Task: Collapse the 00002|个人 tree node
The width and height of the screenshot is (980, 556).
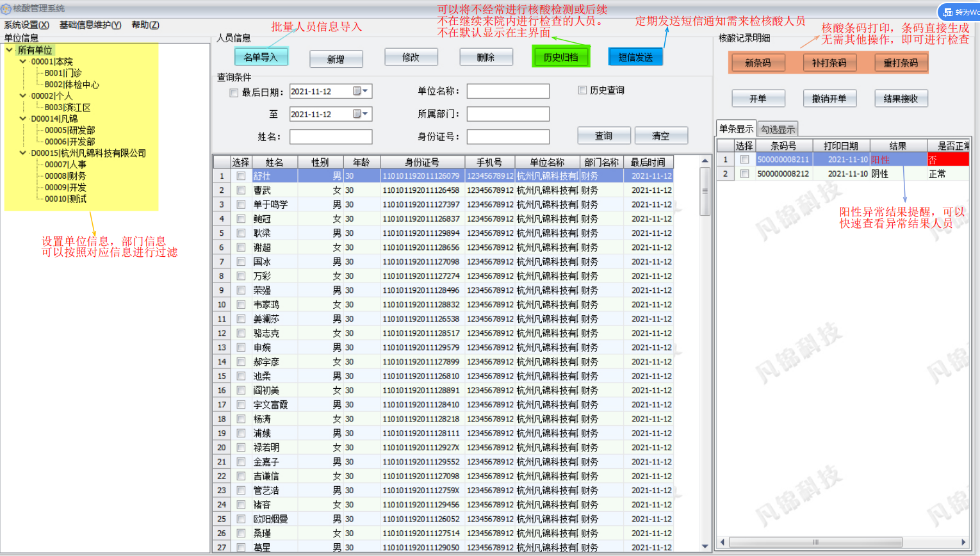Action: (x=23, y=96)
